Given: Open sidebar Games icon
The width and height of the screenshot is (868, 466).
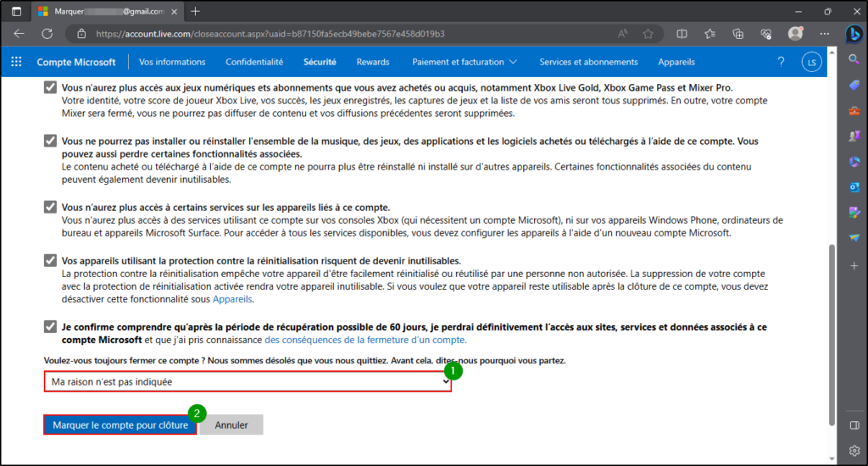Looking at the screenshot, I should pyautogui.click(x=854, y=136).
